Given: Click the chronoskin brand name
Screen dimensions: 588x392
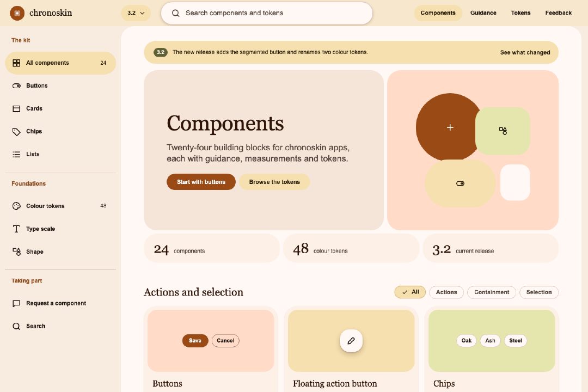Looking at the screenshot, I should [x=51, y=13].
